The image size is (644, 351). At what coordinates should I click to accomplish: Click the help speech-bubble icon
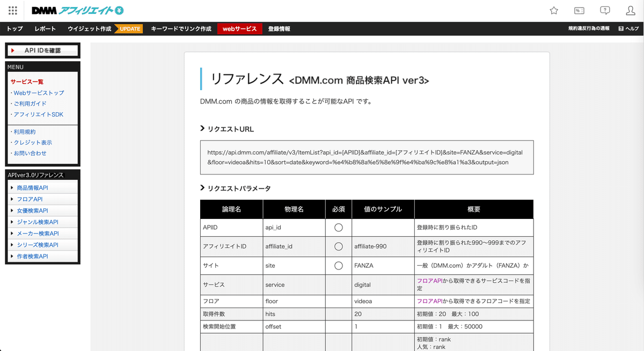(x=605, y=10)
